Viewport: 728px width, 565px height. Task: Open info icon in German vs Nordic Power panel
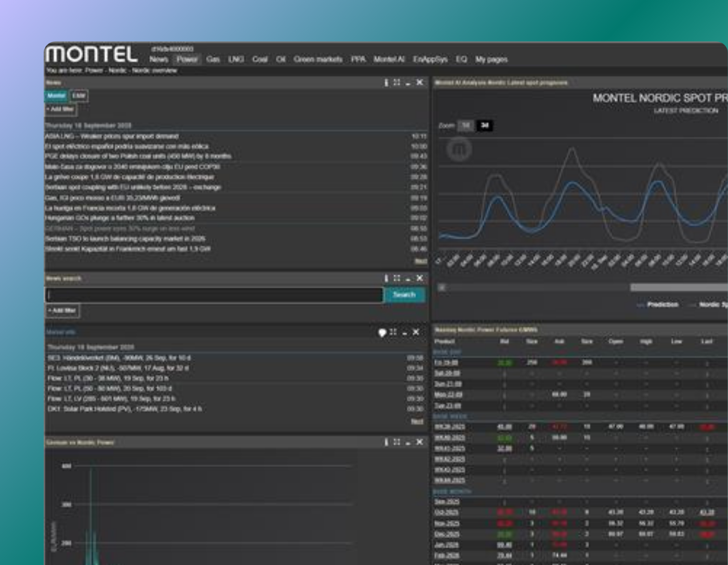(x=386, y=442)
